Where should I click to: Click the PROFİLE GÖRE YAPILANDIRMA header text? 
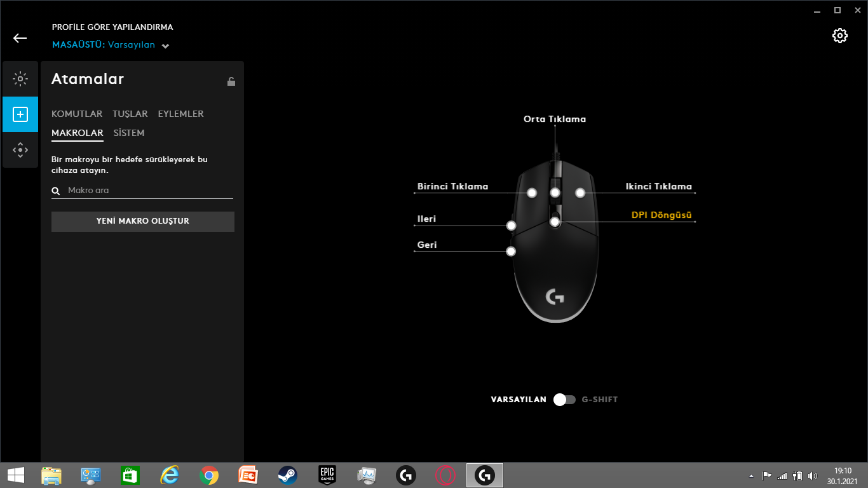112,27
